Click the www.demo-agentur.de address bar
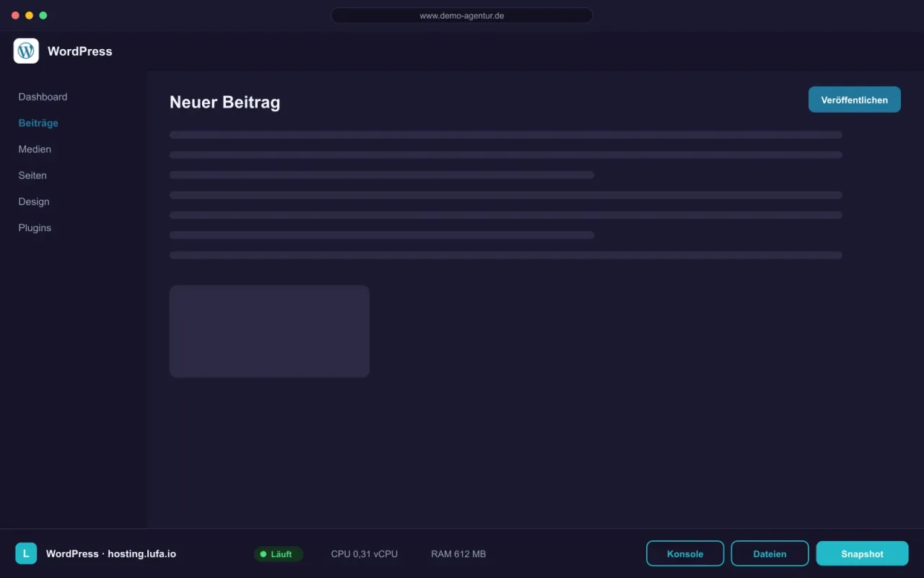924x578 pixels. pyautogui.click(x=462, y=15)
